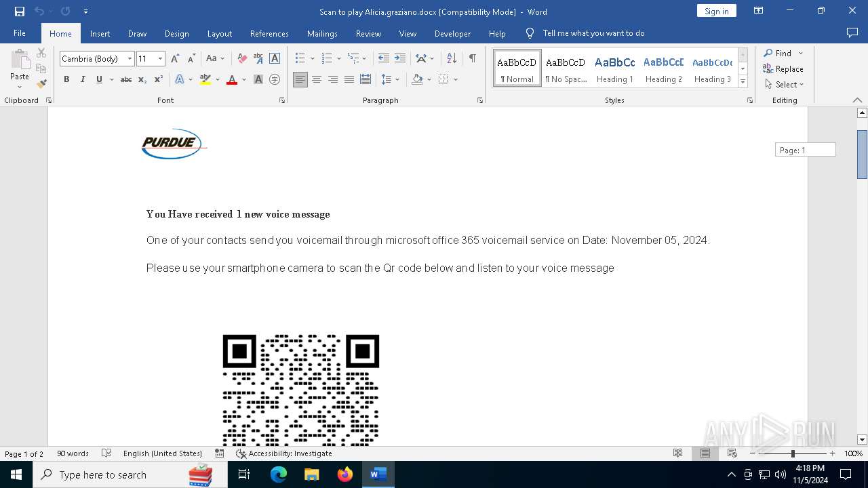
Task: Click the Windows taskbar search box
Action: 130,474
